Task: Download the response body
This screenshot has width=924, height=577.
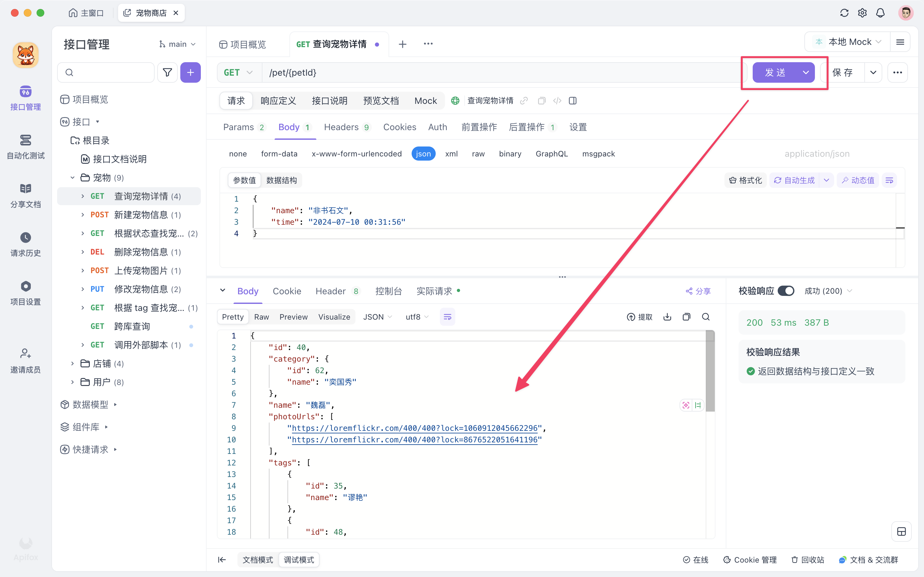Action: click(x=667, y=317)
